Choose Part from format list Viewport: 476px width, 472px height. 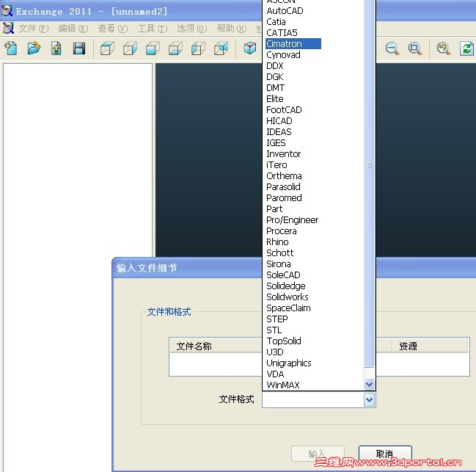[274, 209]
